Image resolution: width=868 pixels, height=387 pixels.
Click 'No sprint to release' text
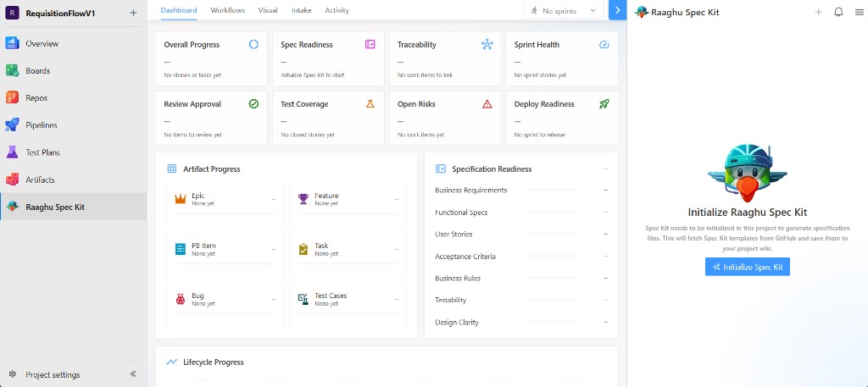pyautogui.click(x=539, y=135)
